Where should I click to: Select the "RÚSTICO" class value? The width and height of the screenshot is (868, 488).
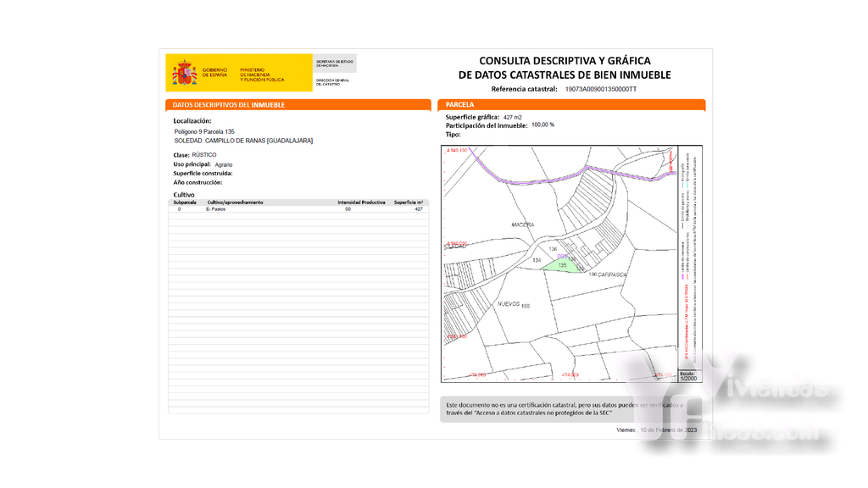click(204, 155)
